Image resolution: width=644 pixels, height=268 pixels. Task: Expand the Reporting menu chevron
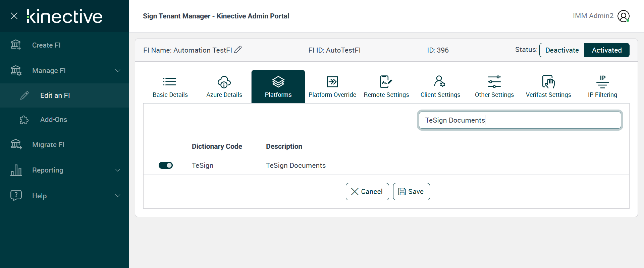point(118,170)
